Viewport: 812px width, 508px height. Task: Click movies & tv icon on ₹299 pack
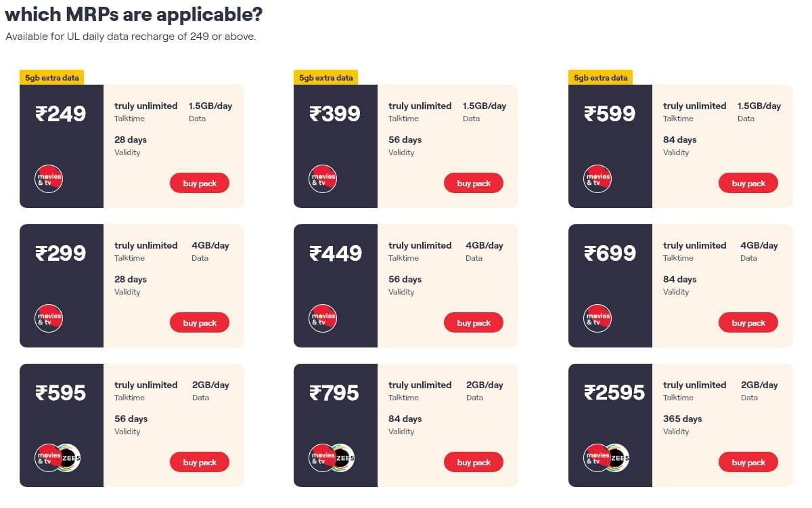[x=49, y=318]
